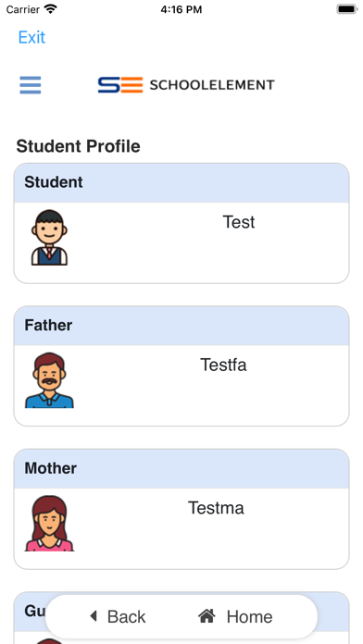Open the hamburger menu
The image size is (363, 644).
coord(31,85)
